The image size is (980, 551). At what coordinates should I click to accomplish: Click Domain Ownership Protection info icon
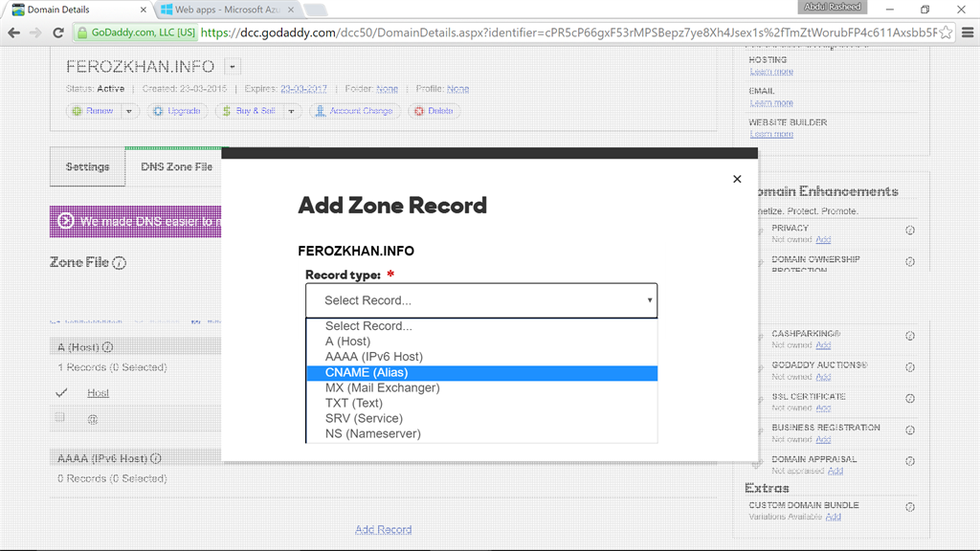point(910,262)
